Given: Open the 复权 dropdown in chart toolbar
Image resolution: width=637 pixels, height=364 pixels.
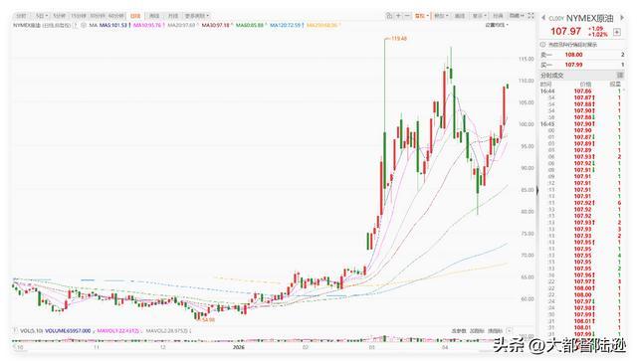Looking at the screenshot, I should (422, 16).
